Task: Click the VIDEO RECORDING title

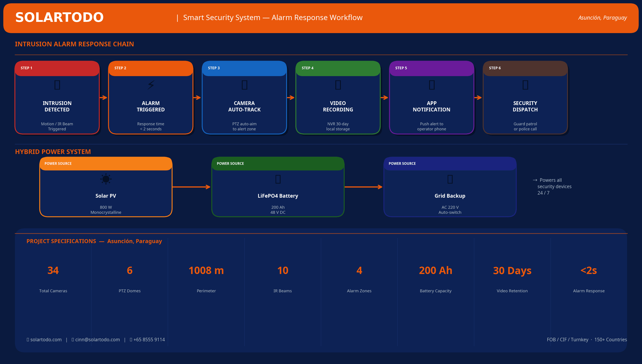Action: coord(338,106)
